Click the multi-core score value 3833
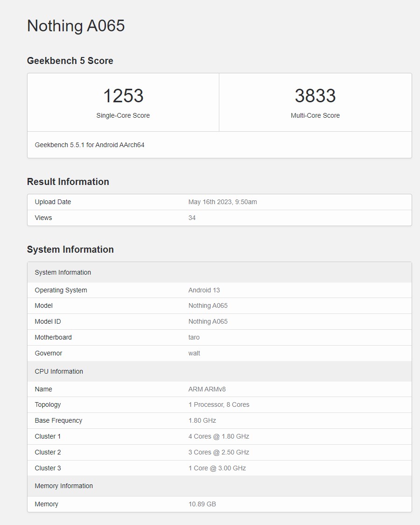 coord(315,96)
